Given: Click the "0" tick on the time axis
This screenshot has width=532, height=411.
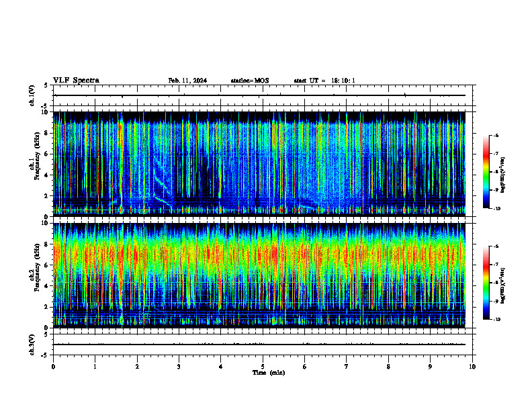Looking at the screenshot, I should click(53, 367).
